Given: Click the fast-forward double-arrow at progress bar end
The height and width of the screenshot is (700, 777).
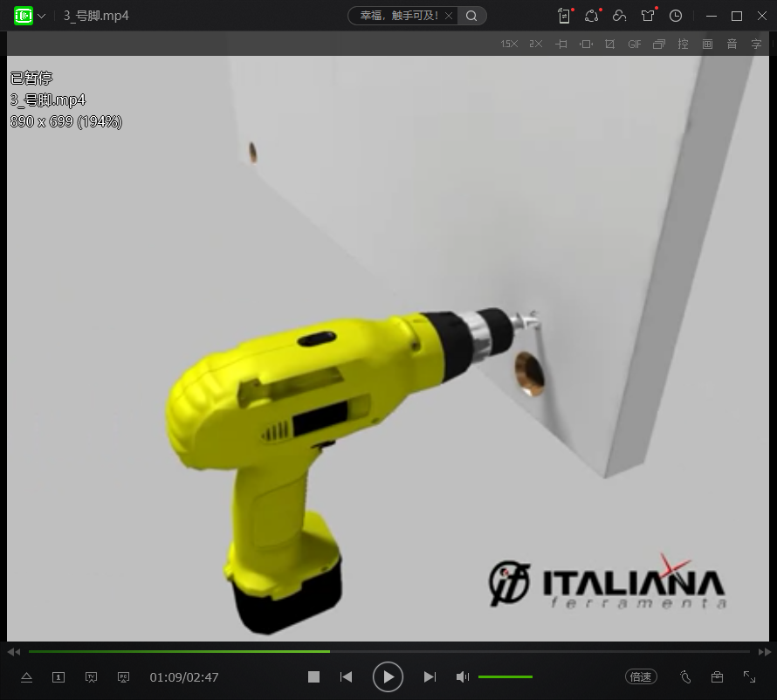Looking at the screenshot, I should (x=765, y=652).
